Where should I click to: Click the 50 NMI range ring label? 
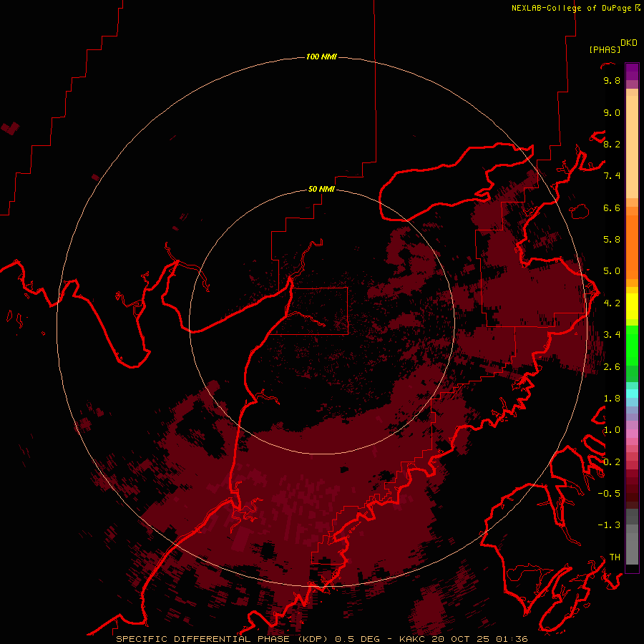tap(321, 189)
